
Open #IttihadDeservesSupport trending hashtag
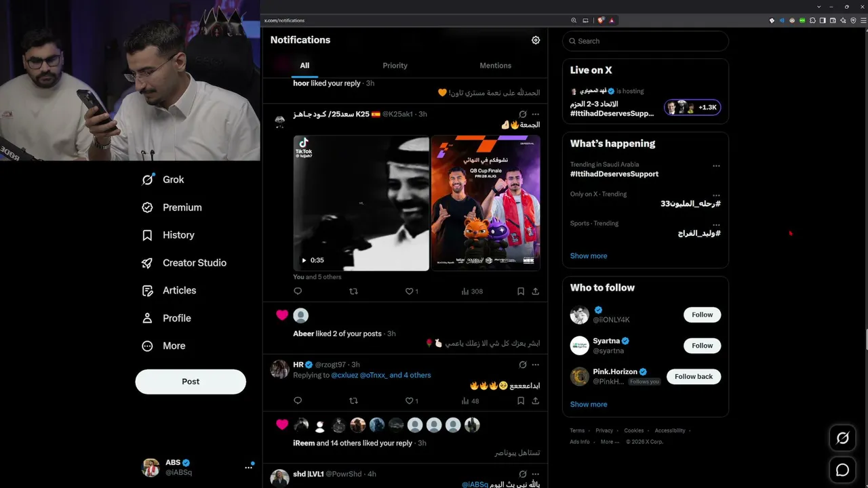pyautogui.click(x=614, y=174)
